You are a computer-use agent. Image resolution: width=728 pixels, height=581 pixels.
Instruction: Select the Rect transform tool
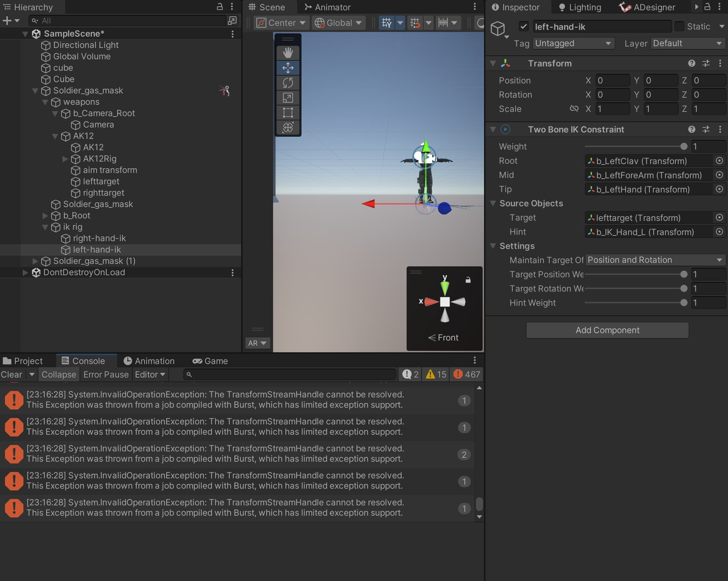tap(288, 112)
